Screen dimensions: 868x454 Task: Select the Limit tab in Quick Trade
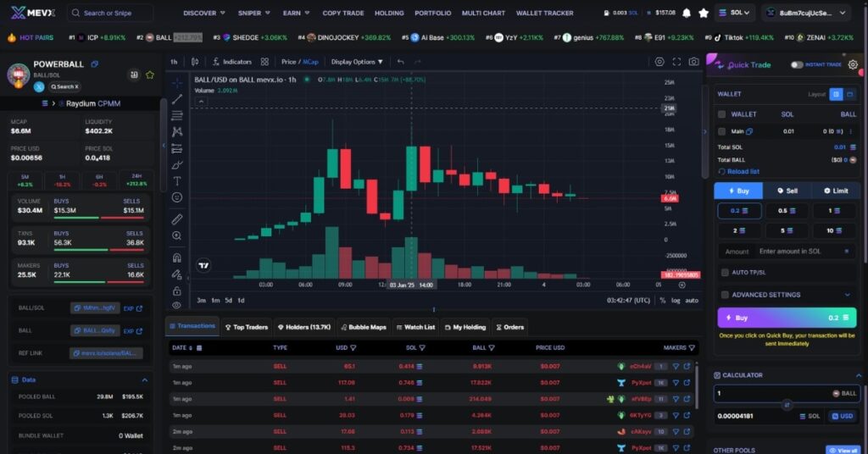point(835,191)
